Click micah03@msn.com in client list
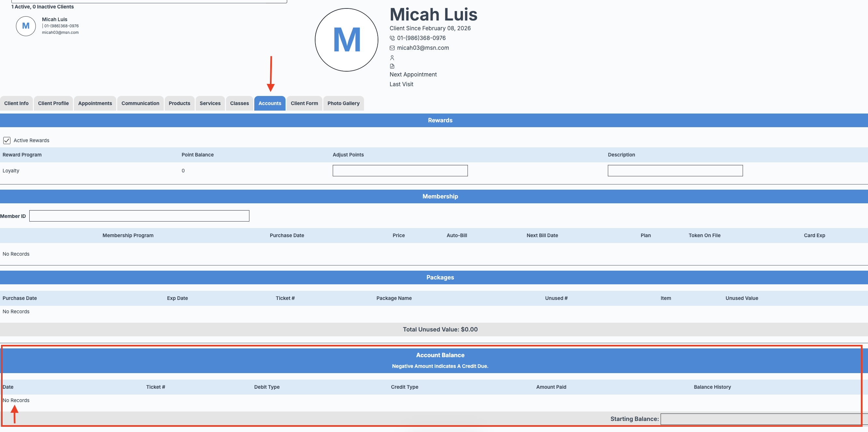The height and width of the screenshot is (432, 868). pos(60,33)
